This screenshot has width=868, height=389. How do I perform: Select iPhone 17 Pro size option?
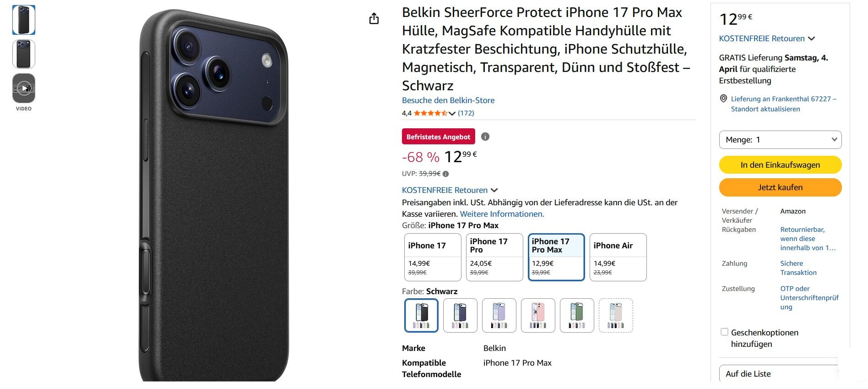[494, 257]
